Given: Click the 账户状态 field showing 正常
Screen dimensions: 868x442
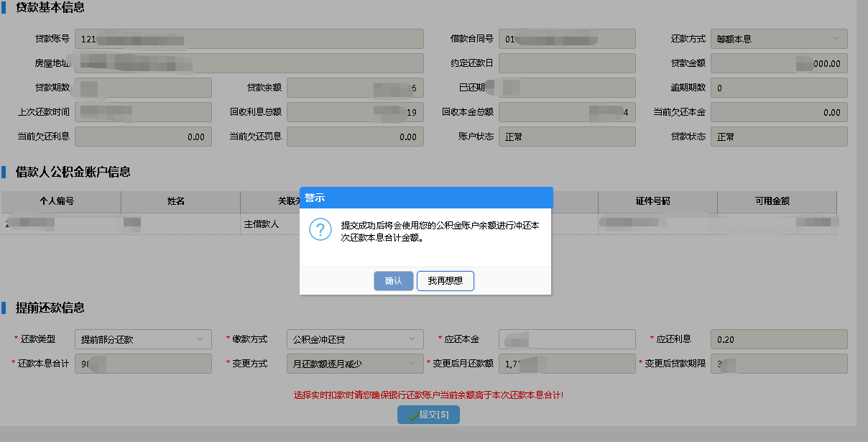Looking at the screenshot, I should tap(567, 137).
